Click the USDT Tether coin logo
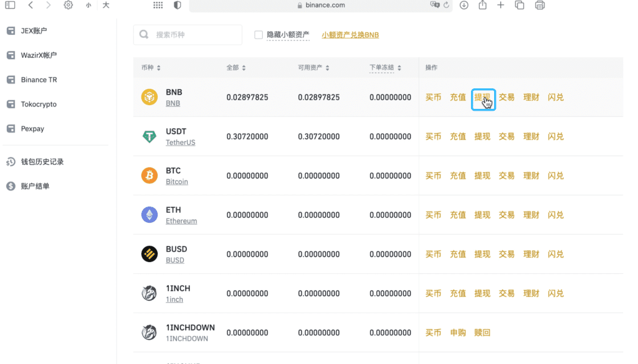638x364 pixels. [150, 136]
